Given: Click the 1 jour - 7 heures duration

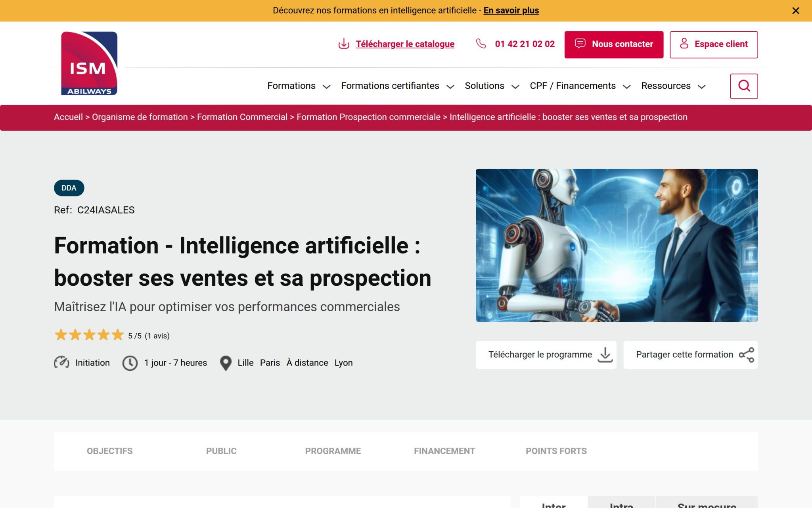Looking at the screenshot, I should 176,363.
